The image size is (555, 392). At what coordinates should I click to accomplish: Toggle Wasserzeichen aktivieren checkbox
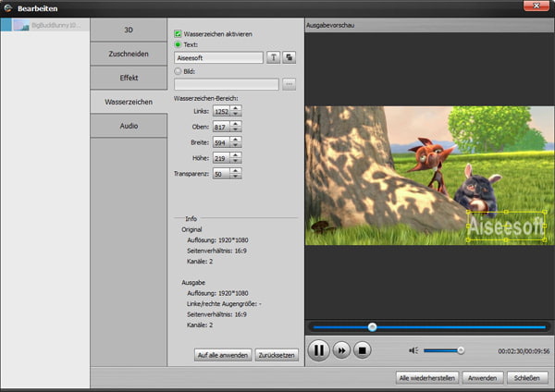tap(178, 34)
